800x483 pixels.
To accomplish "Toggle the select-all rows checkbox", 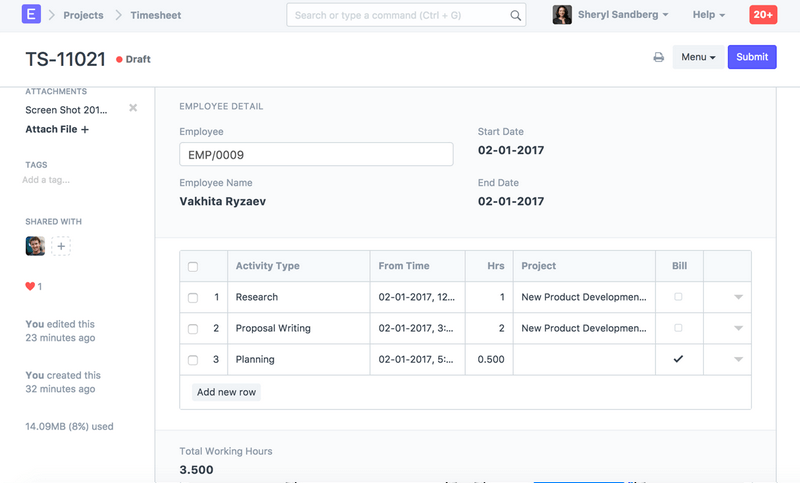I will [x=193, y=267].
